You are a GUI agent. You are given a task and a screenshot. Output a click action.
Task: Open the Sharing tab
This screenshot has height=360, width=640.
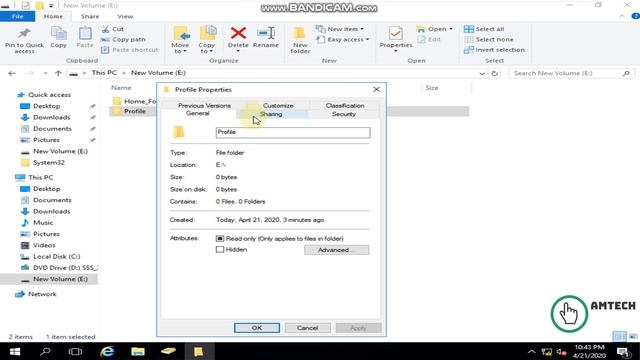[271, 114]
